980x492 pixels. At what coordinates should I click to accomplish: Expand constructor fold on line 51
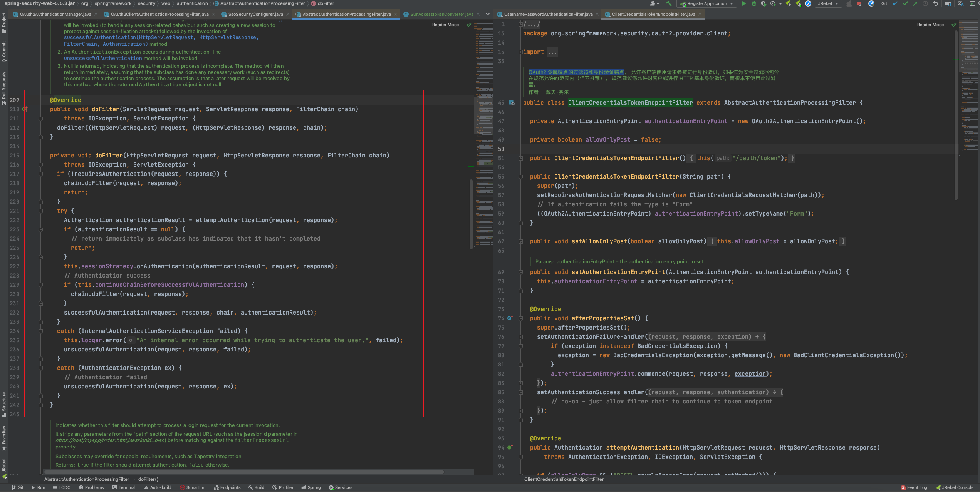tap(520, 158)
